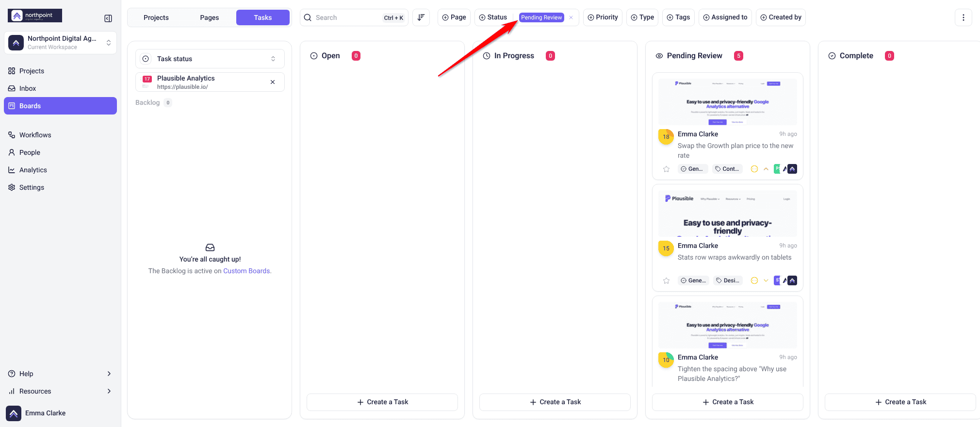
Task: Click the search magnifier icon
Action: [x=308, y=17]
